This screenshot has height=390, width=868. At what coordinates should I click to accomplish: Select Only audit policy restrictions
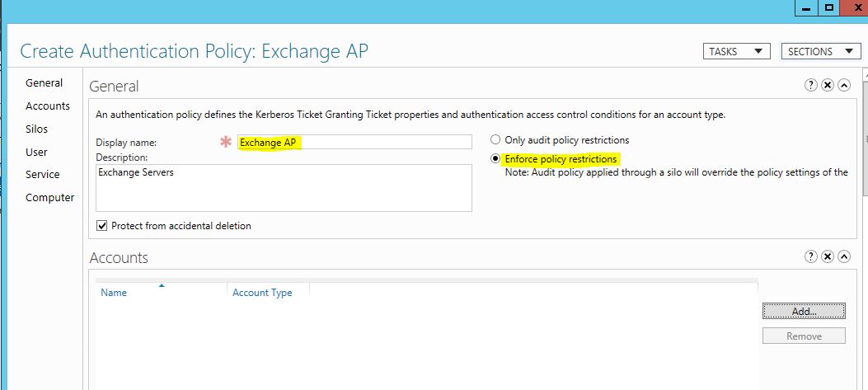pyautogui.click(x=495, y=140)
